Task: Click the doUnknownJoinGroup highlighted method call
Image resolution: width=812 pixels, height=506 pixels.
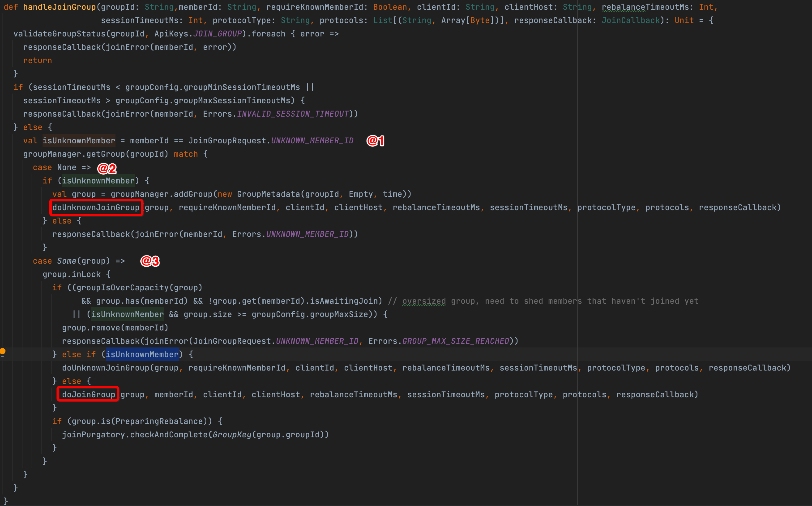Action: click(x=95, y=207)
